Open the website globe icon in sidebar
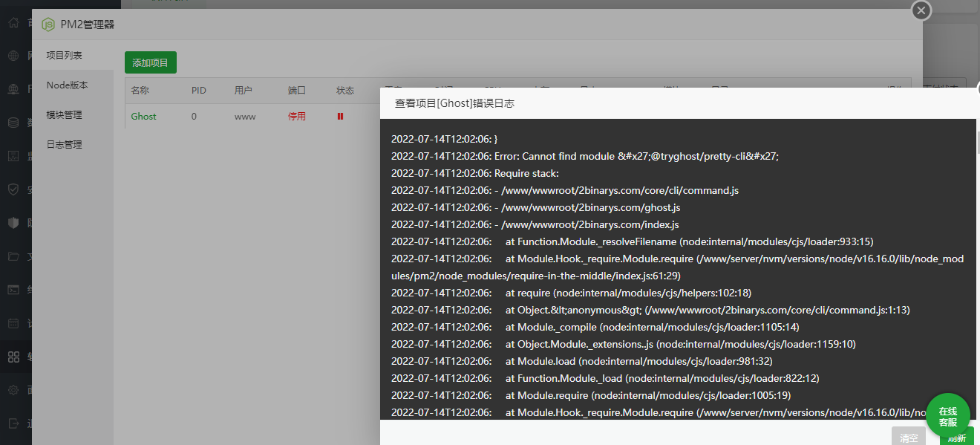 (13, 56)
